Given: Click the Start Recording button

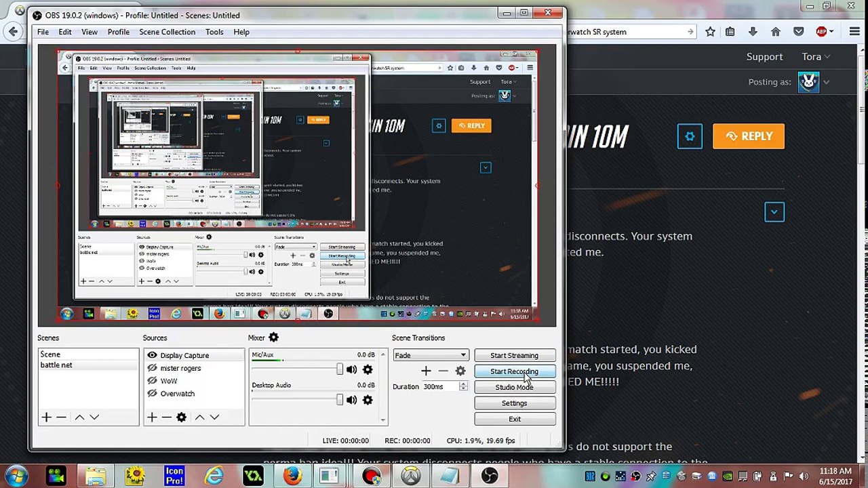Looking at the screenshot, I should (515, 371).
